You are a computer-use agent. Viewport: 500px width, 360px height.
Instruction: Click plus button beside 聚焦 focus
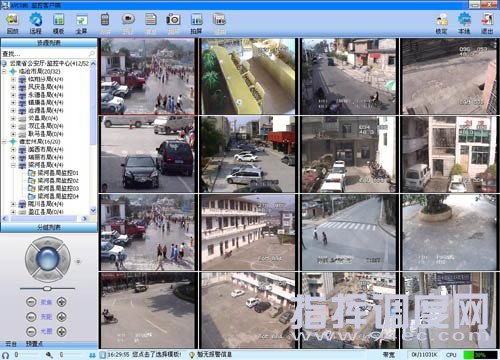point(61,302)
